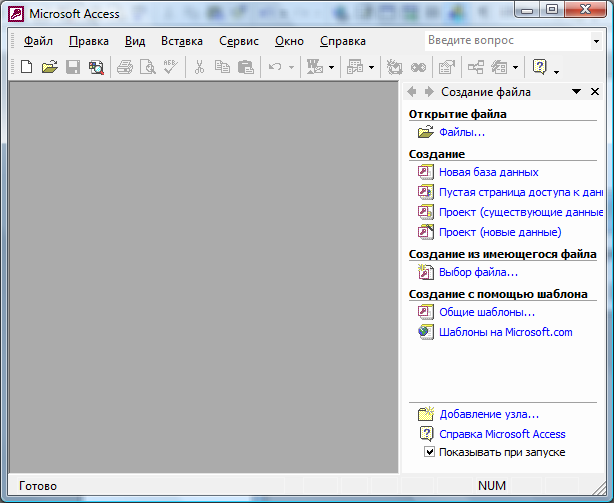The width and height of the screenshot is (614, 503).
Task: Click the Open folder toolbar icon
Action: 50,67
